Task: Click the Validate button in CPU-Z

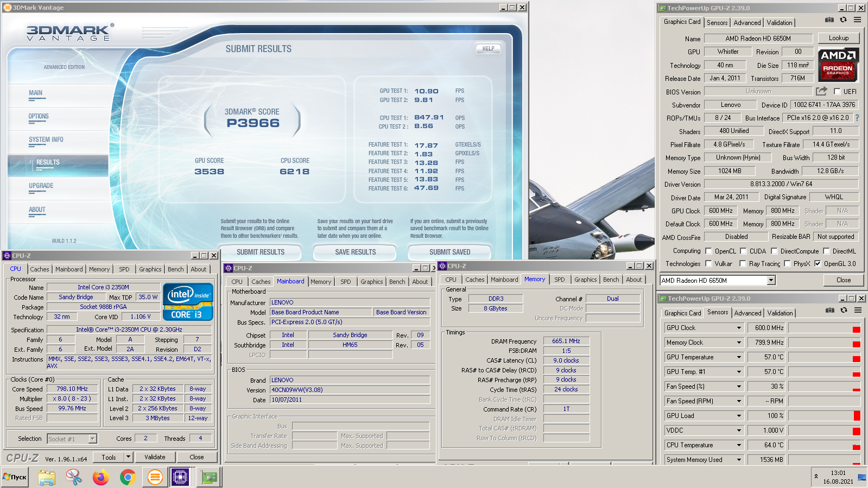Action: [155, 457]
